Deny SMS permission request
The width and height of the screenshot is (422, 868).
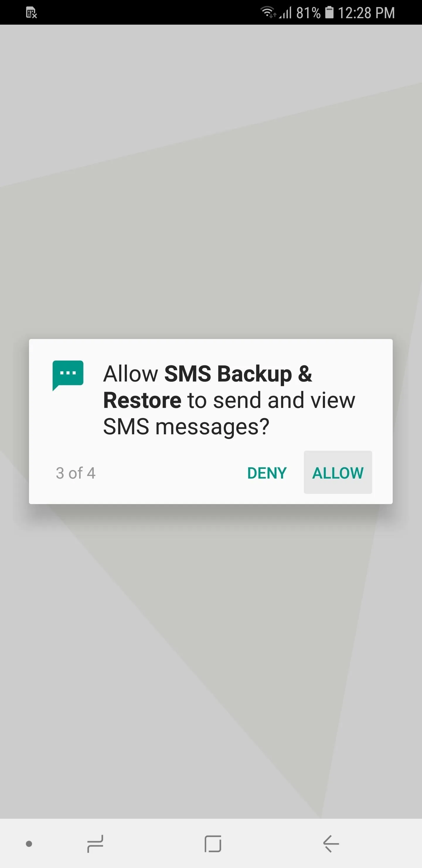(267, 473)
